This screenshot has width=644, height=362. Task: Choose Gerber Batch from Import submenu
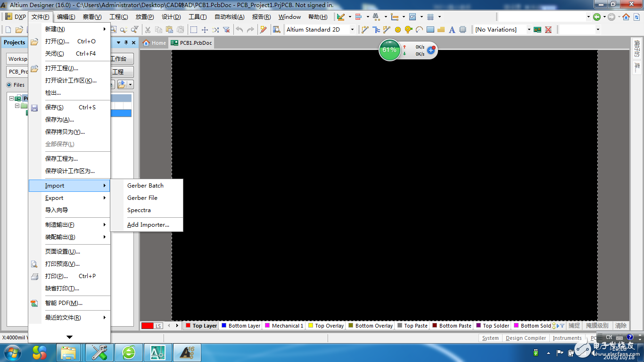point(146,186)
